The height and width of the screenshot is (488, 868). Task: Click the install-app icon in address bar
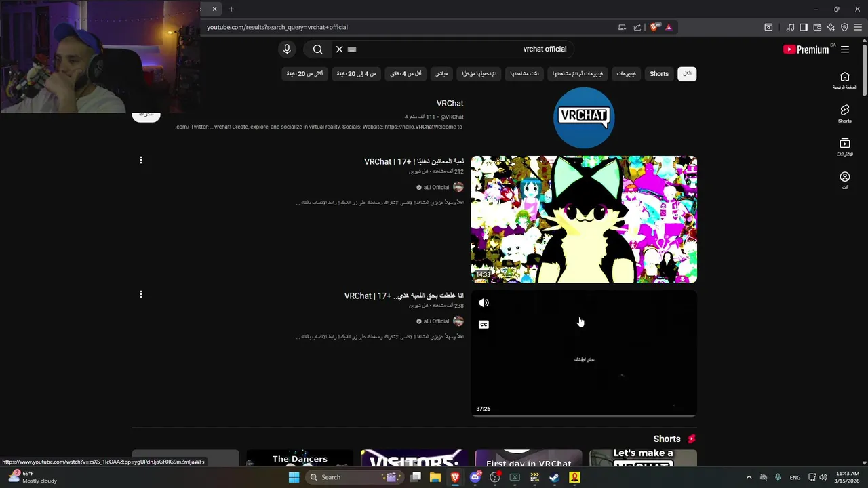point(622,27)
